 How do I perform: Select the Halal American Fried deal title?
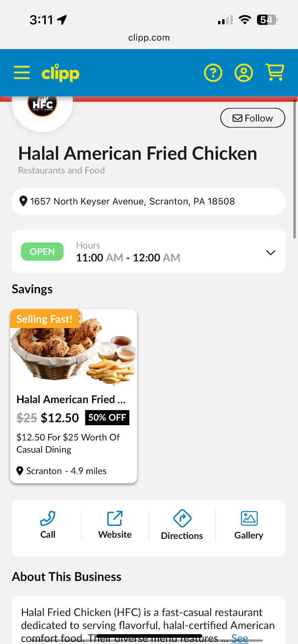(71, 399)
